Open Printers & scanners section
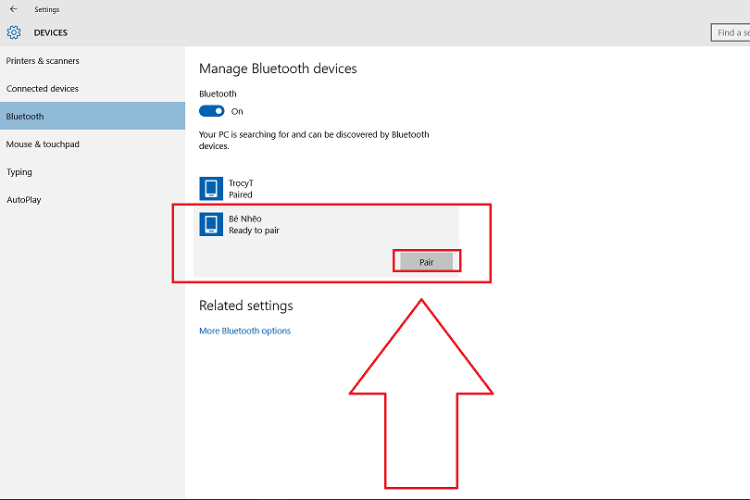 [x=92, y=61]
